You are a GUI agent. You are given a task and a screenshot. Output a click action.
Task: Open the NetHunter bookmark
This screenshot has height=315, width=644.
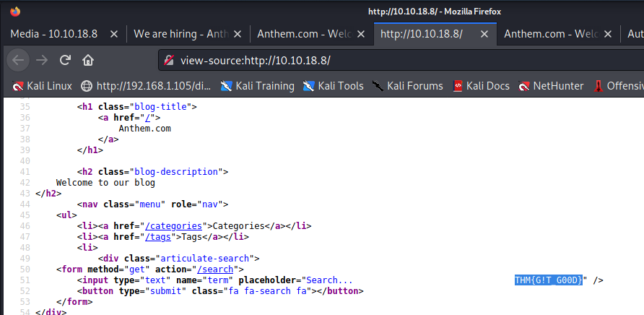tap(551, 86)
